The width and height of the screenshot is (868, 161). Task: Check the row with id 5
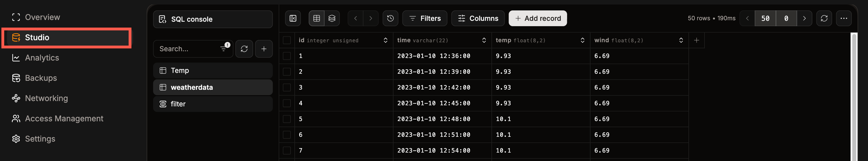point(287,119)
